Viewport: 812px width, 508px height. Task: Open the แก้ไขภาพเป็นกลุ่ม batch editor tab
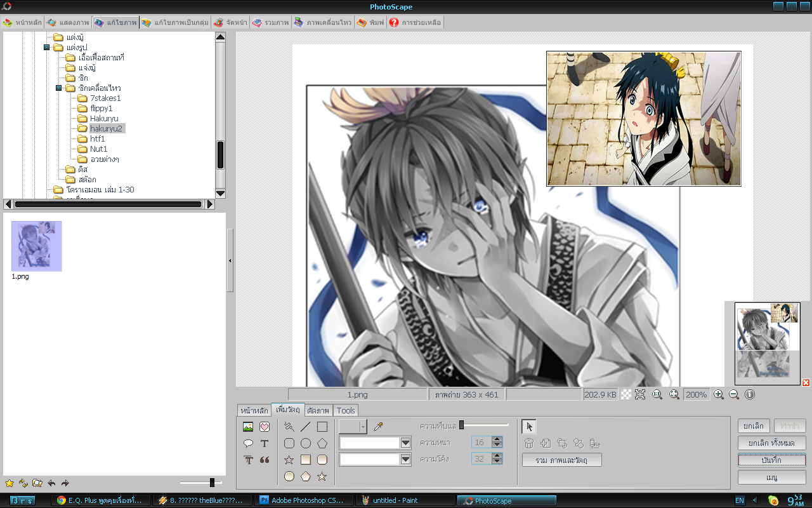point(175,23)
